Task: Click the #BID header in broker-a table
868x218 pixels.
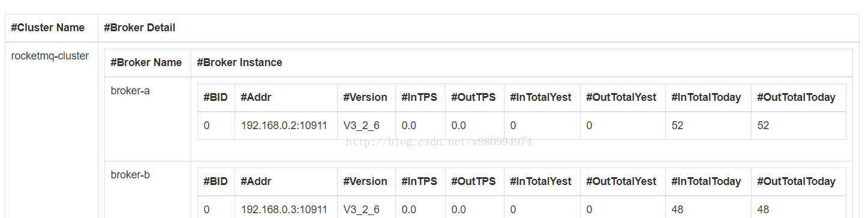Action: click(x=215, y=97)
